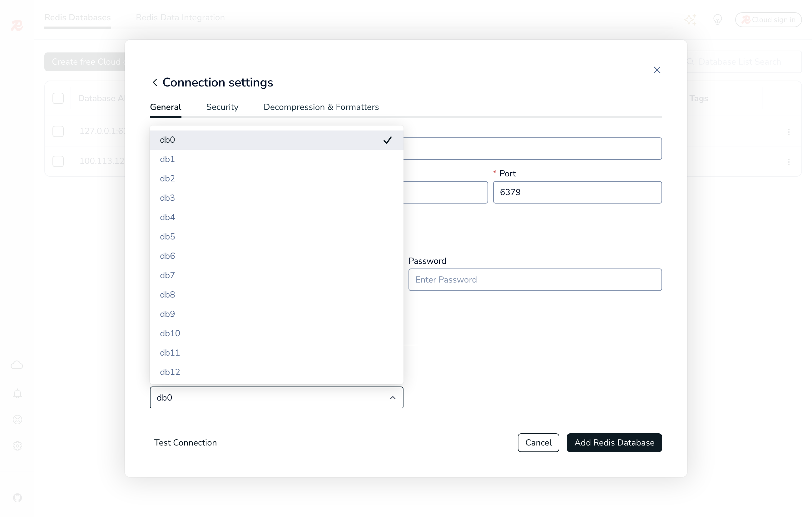Open the Decompression & Formatters tab

[321, 107]
